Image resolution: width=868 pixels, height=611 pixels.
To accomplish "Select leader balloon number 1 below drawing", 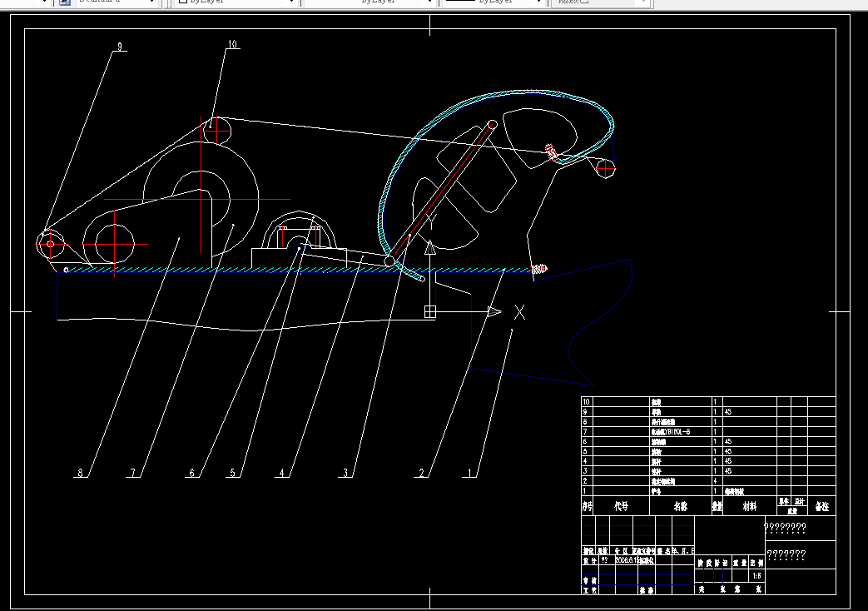I will pos(470,473).
